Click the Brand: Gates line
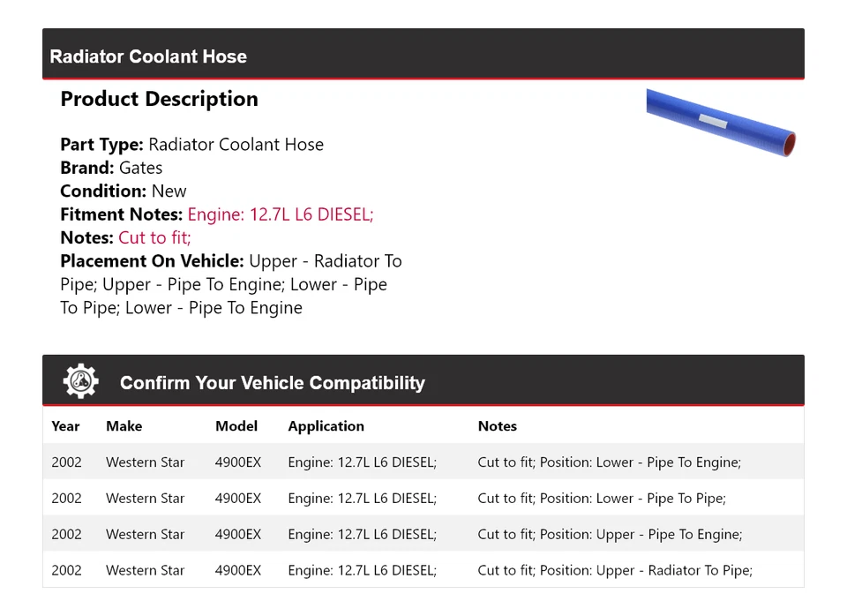The width and height of the screenshot is (847, 616). [111, 168]
